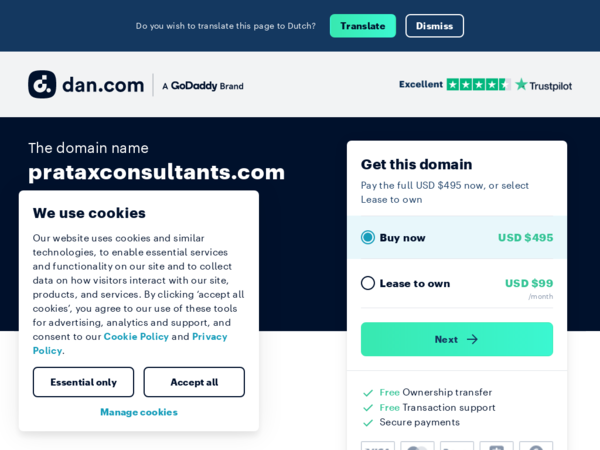Click the Mastercard payment icon
This screenshot has width=600, height=450.
coord(417,446)
